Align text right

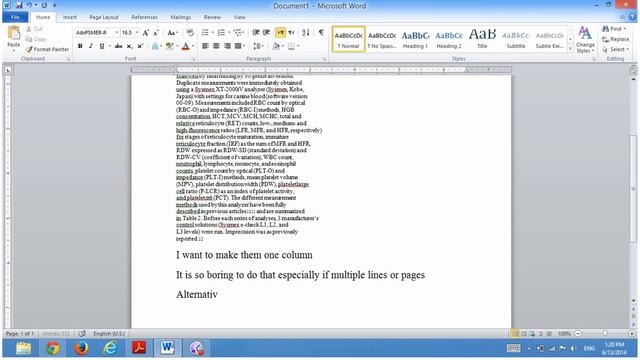click(227, 46)
